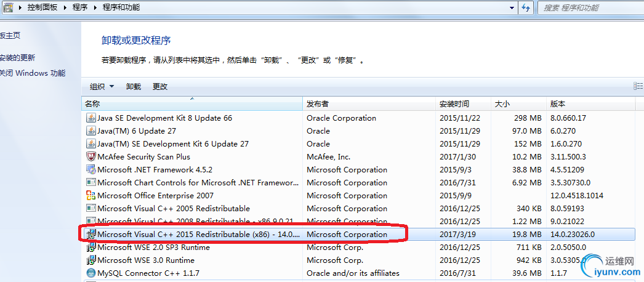Expand the arrow after 程序 breadcrumb
The width and height of the screenshot is (644, 282).
click(95, 7)
